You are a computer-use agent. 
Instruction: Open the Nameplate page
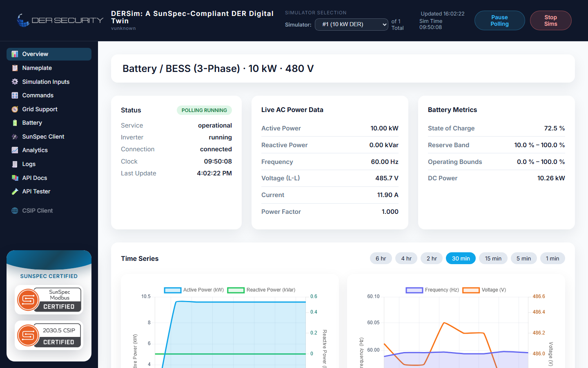[49, 68]
